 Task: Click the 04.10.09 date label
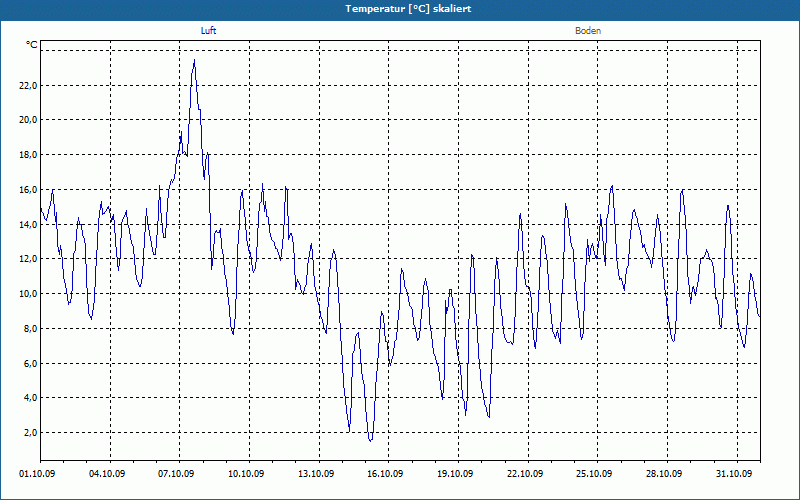tap(107, 474)
